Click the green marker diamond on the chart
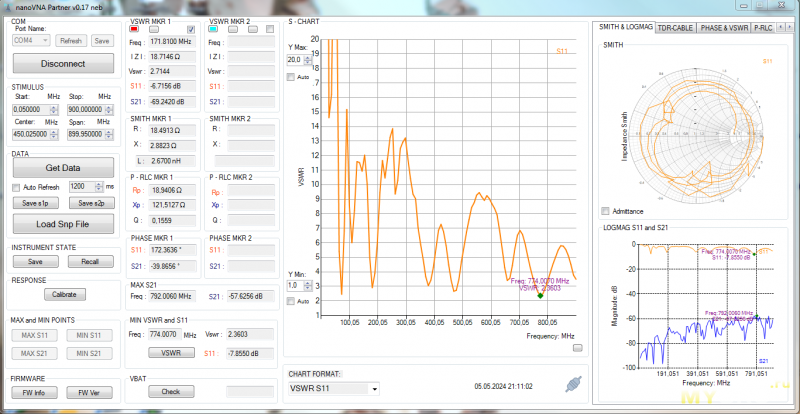Screen dimensions: 800x414 point(540,296)
